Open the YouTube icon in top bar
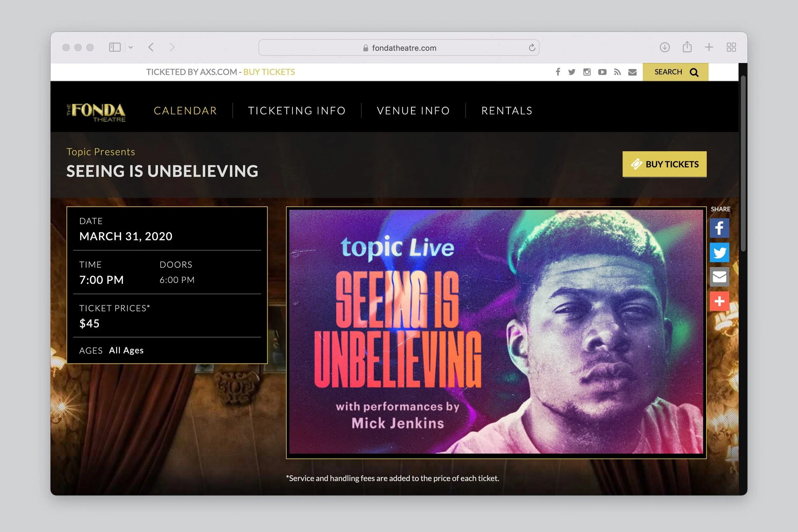Screen dimensions: 798x532 pyautogui.click(x=602, y=72)
